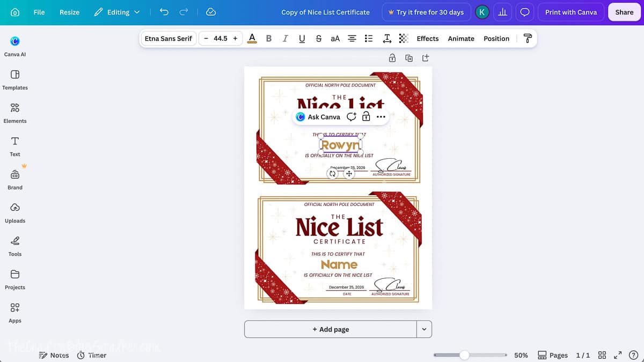This screenshot has width=644, height=362.
Task: Toggle bulleted list formatting
Action: [x=369, y=39]
